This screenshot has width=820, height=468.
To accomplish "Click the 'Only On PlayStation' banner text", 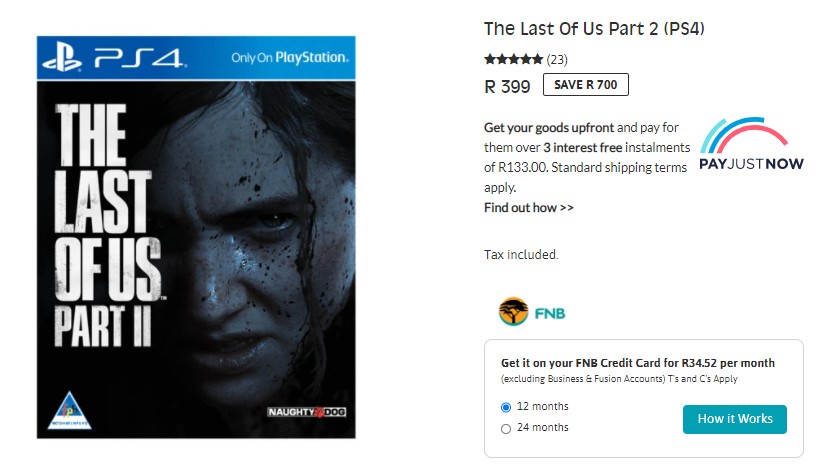I will [x=289, y=58].
